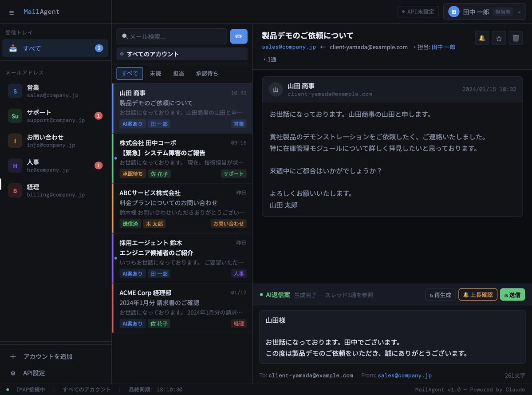The width and height of the screenshot is (532, 395).
Task: Click the 上長確認 button
Action: click(x=478, y=295)
